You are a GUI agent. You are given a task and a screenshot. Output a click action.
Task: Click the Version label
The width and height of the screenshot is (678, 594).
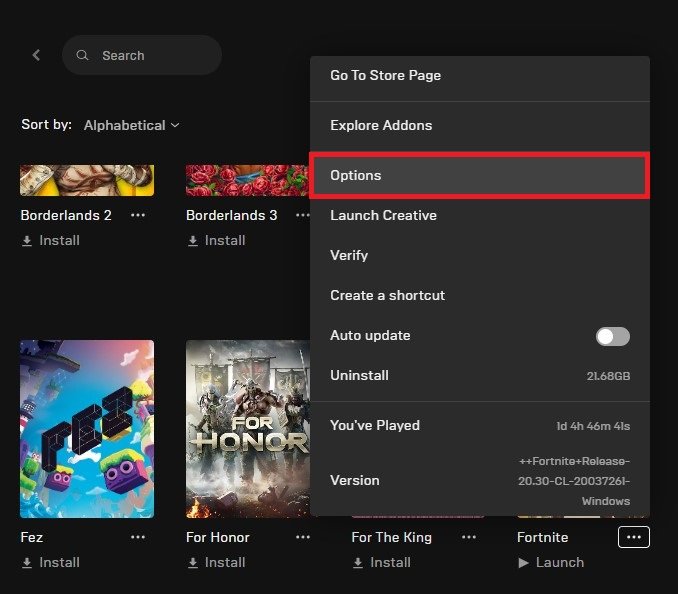pyautogui.click(x=355, y=481)
